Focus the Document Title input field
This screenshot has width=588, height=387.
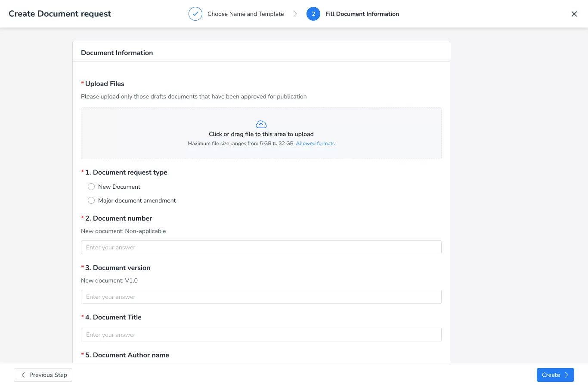(x=261, y=335)
